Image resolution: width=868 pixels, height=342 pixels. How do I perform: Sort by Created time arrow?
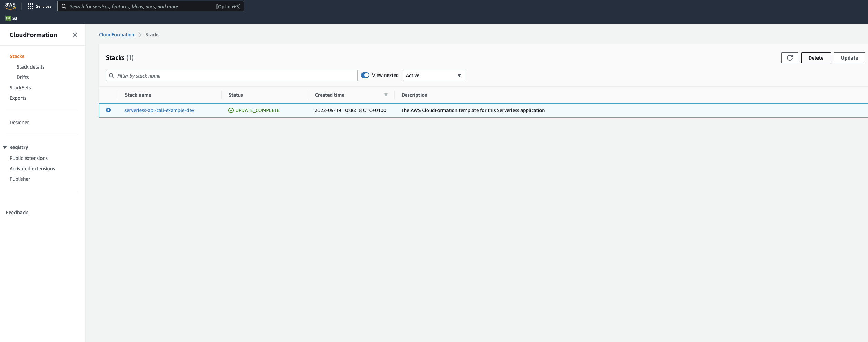386,95
